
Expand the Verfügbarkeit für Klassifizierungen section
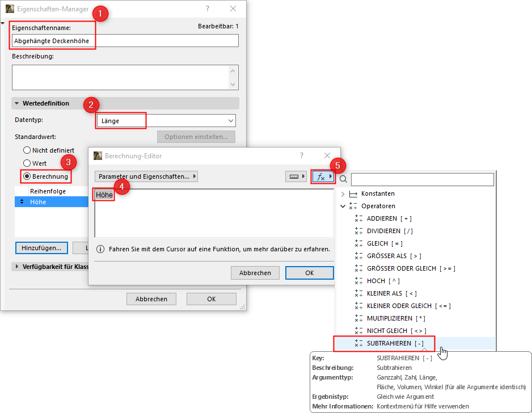coord(16,267)
